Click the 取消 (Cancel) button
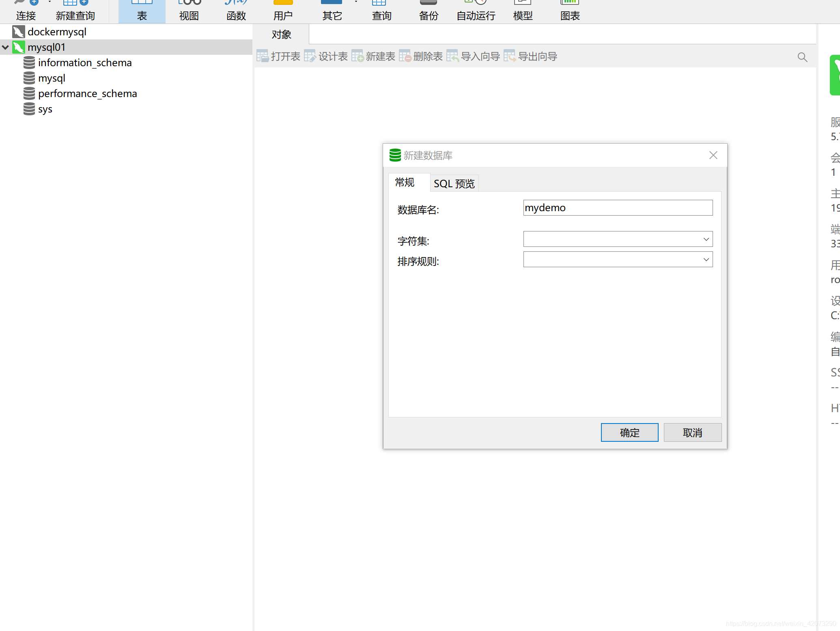 tap(692, 432)
